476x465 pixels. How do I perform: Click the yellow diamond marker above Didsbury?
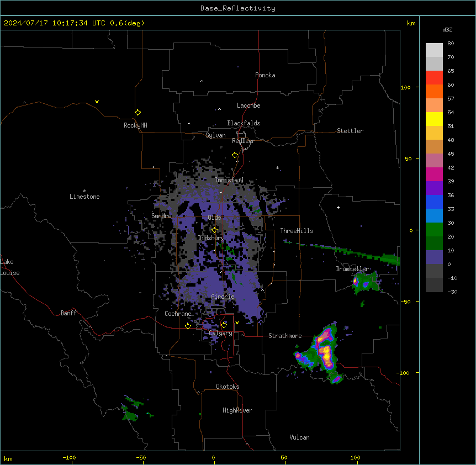coord(214,230)
